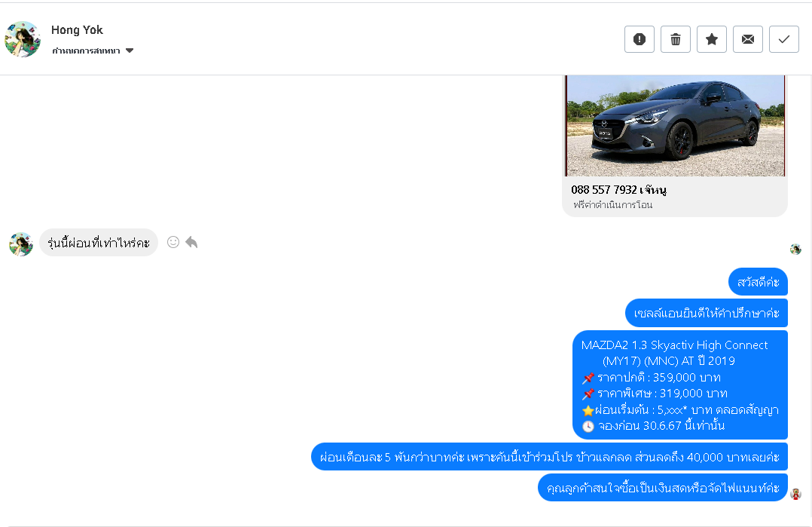Click the sender avatar beside last message
Image resolution: width=812 pixels, height=527 pixels.
pos(796,495)
